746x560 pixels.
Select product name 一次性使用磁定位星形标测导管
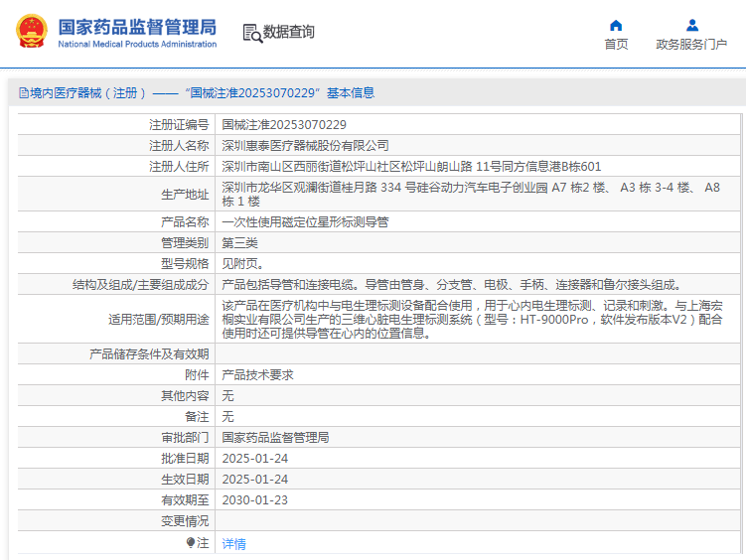tap(305, 222)
